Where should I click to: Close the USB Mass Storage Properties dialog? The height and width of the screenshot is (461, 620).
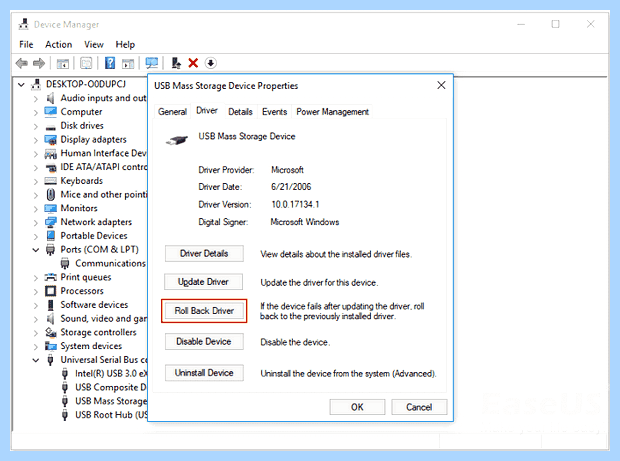pyautogui.click(x=441, y=85)
